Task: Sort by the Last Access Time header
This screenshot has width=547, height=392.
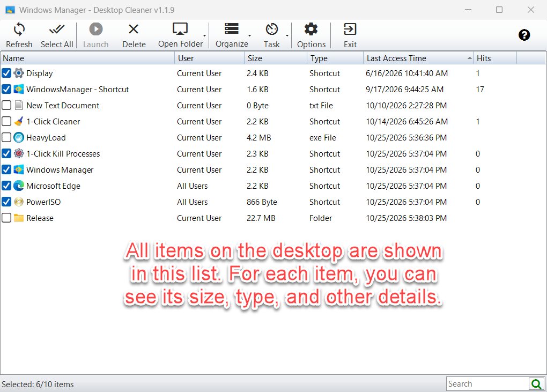Action: [418, 58]
